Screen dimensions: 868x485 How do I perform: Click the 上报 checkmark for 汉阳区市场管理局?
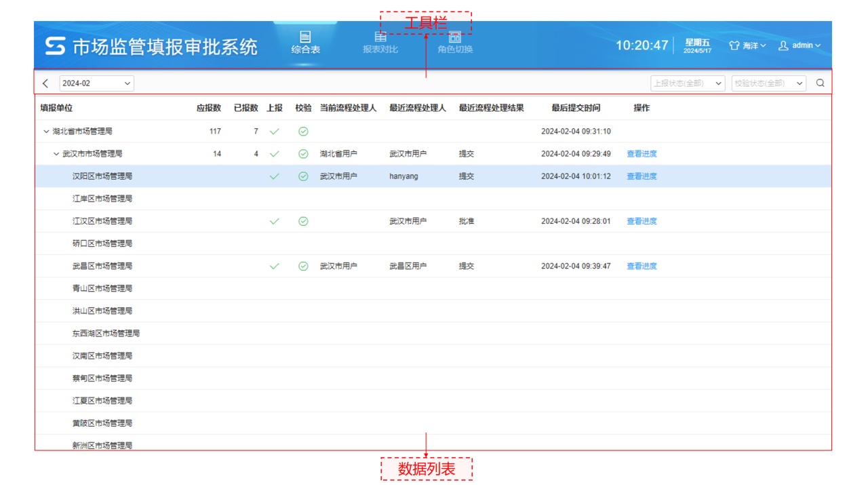tap(274, 176)
